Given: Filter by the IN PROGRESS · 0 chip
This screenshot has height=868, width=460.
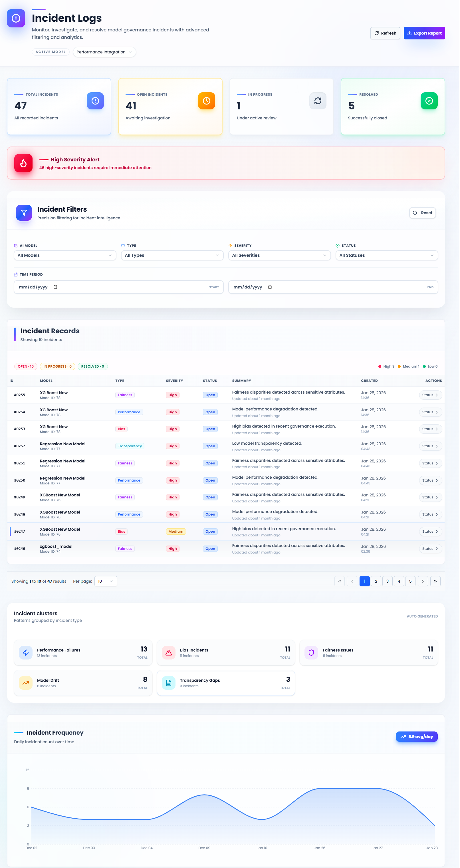Looking at the screenshot, I should point(58,366).
